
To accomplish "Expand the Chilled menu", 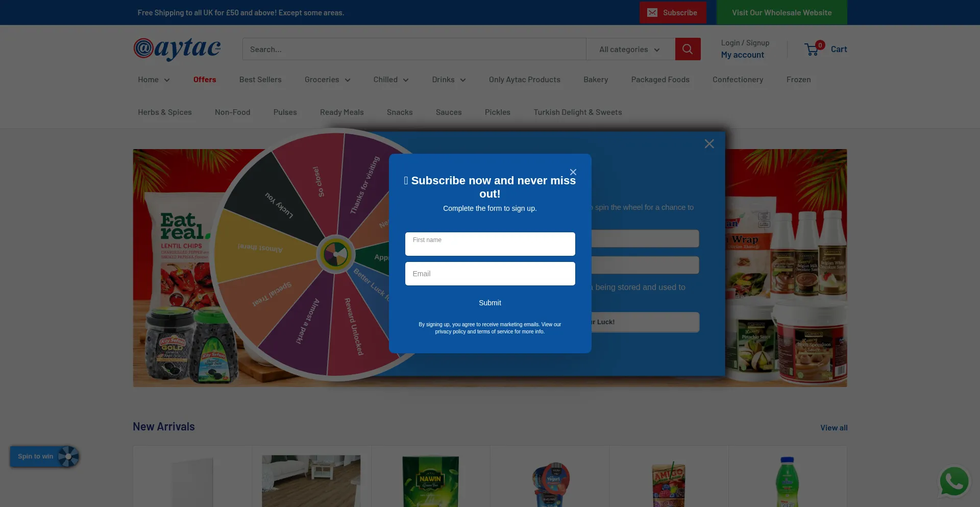I will 391,80.
